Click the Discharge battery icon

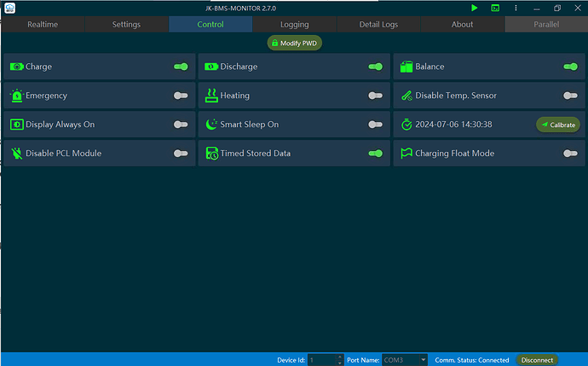pos(211,67)
